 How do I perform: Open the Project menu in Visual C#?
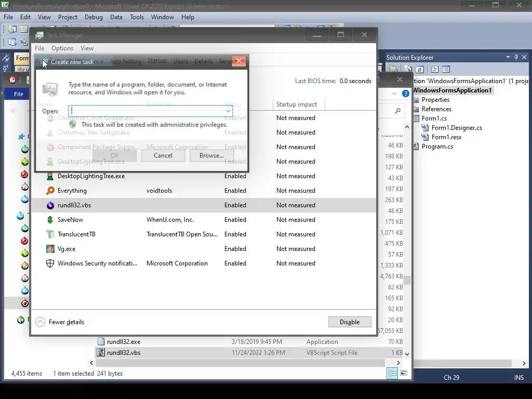coord(68,17)
